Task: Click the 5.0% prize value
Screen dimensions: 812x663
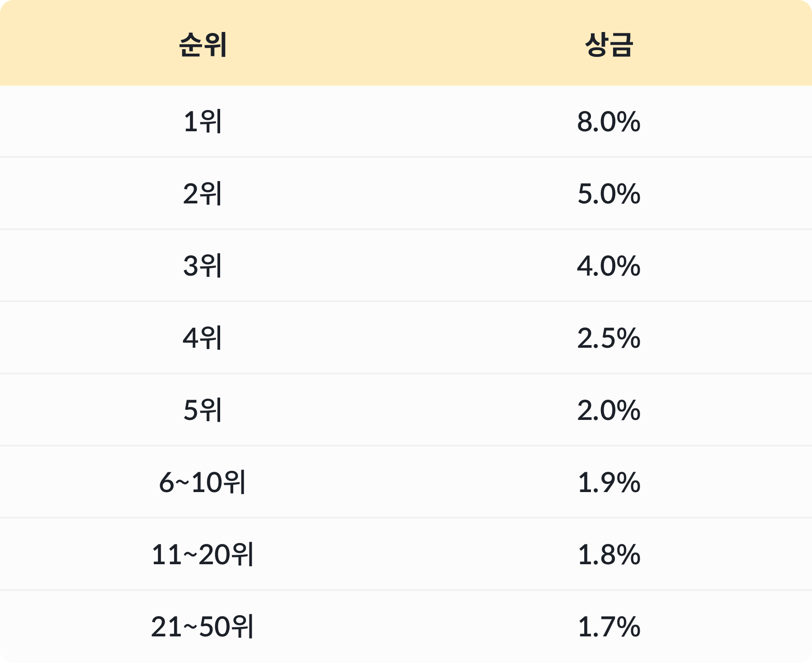Action: (x=609, y=194)
